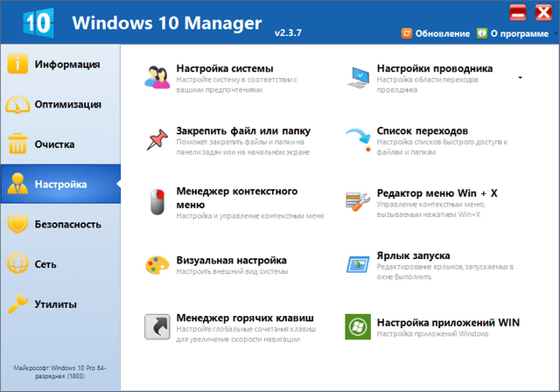Click the Ярлык запуска icon
Screen dimensions: 560x392
click(359, 265)
